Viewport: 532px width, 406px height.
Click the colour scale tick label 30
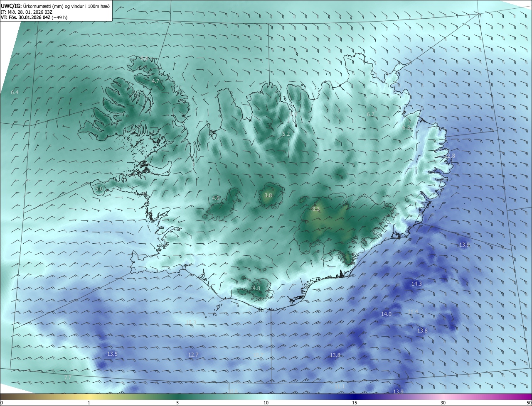click(x=443, y=403)
